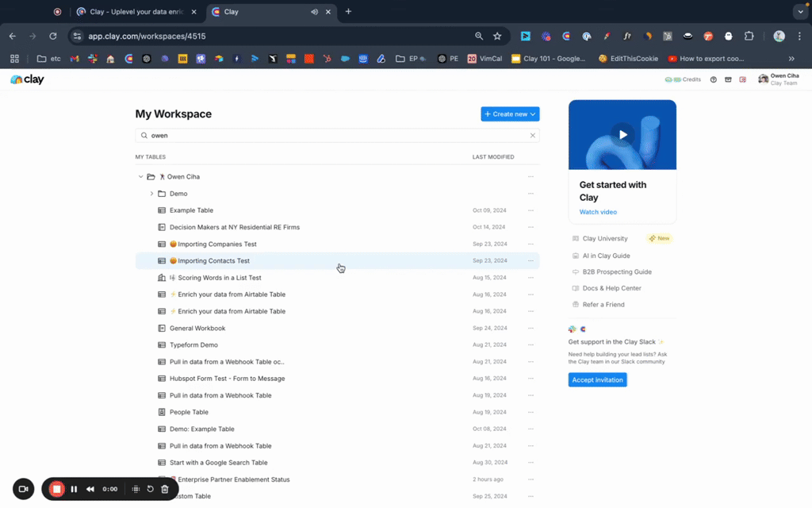812x508 pixels.
Task: Toggle the camera icon in recorder
Action: (x=23, y=489)
